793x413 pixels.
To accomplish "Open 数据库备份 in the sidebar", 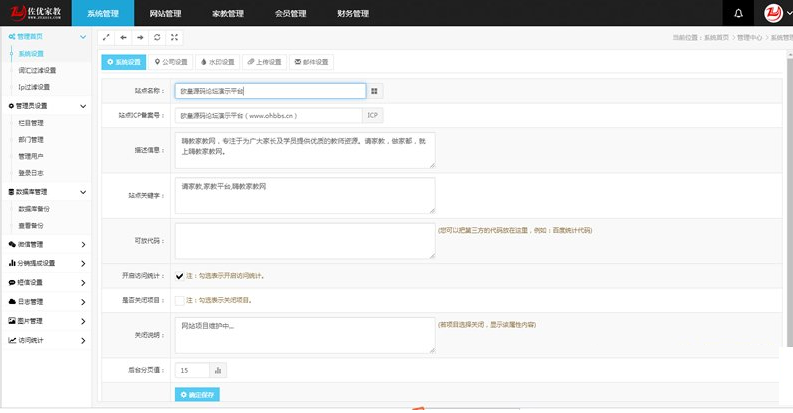I will (x=34, y=209).
